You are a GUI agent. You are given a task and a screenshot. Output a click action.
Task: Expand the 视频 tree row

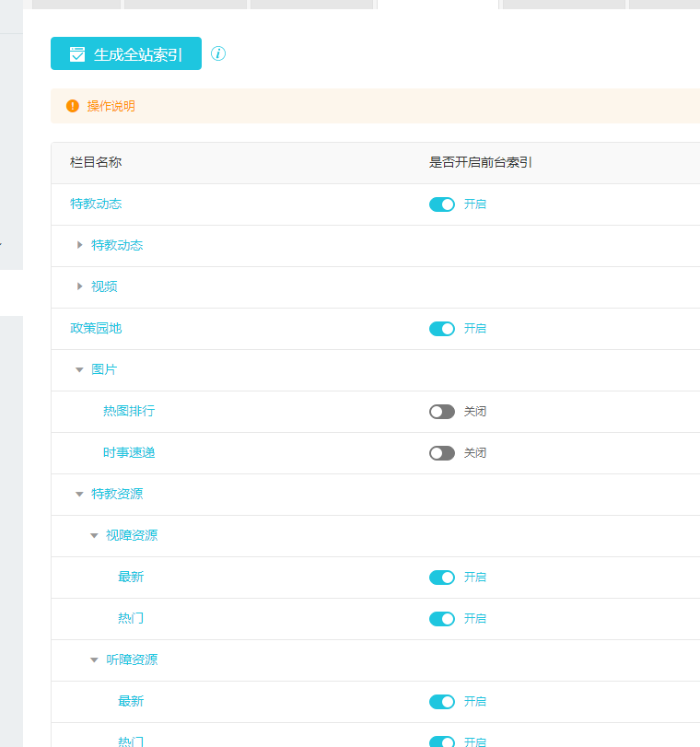point(80,286)
